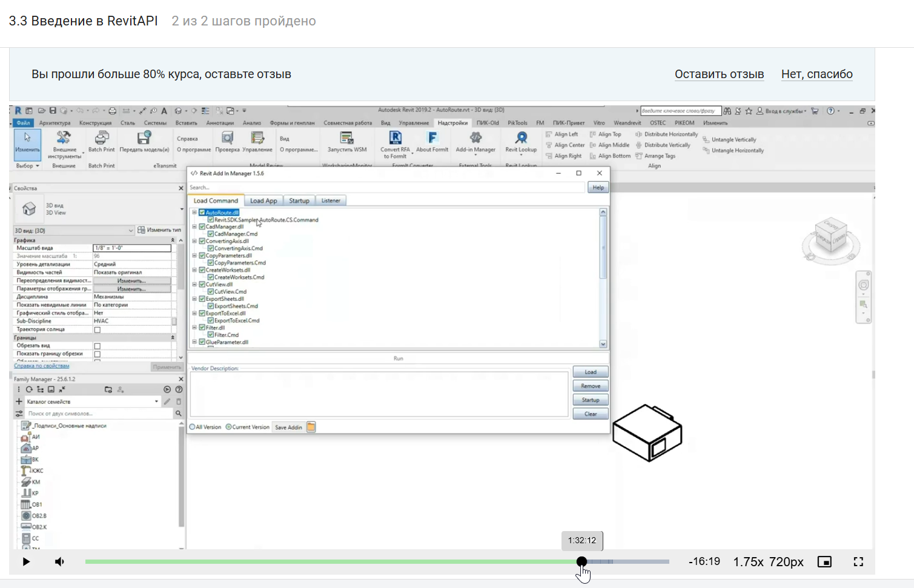
Task: Collapse the Графика properties section
Action: [x=173, y=240]
